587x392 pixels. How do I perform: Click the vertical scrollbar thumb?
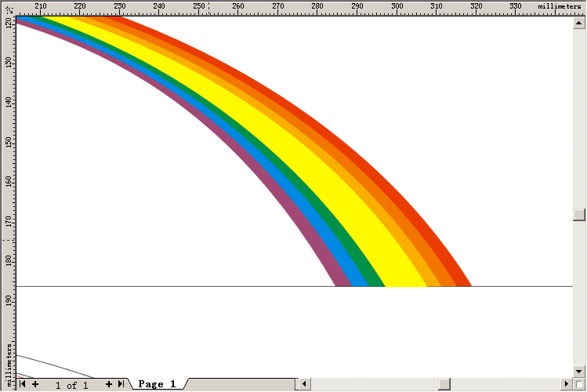click(x=578, y=215)
